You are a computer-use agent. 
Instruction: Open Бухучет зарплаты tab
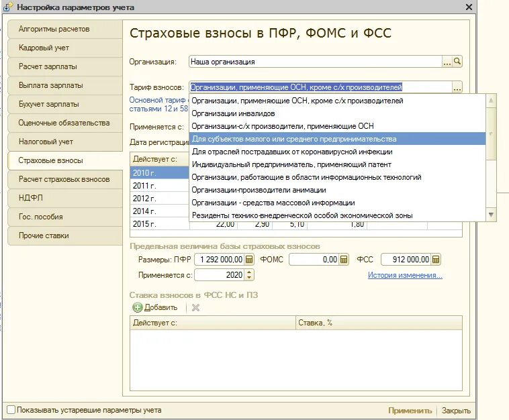click(x=65, y=104)
